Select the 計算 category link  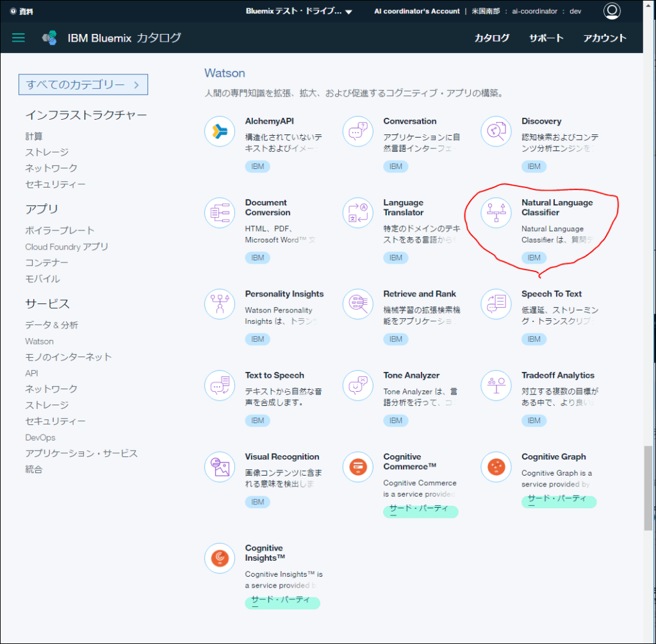tap(34, 136)
